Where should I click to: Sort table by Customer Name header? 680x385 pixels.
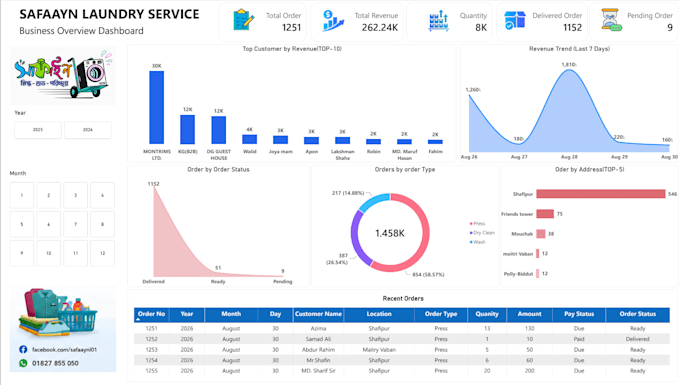click(318, 314)
